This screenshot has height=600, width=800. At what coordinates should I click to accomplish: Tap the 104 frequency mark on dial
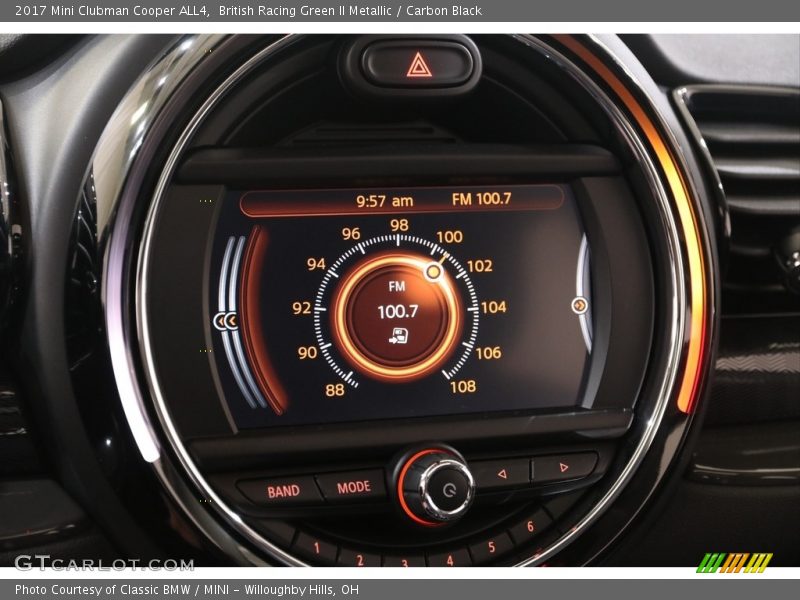(x=493, y=307)
